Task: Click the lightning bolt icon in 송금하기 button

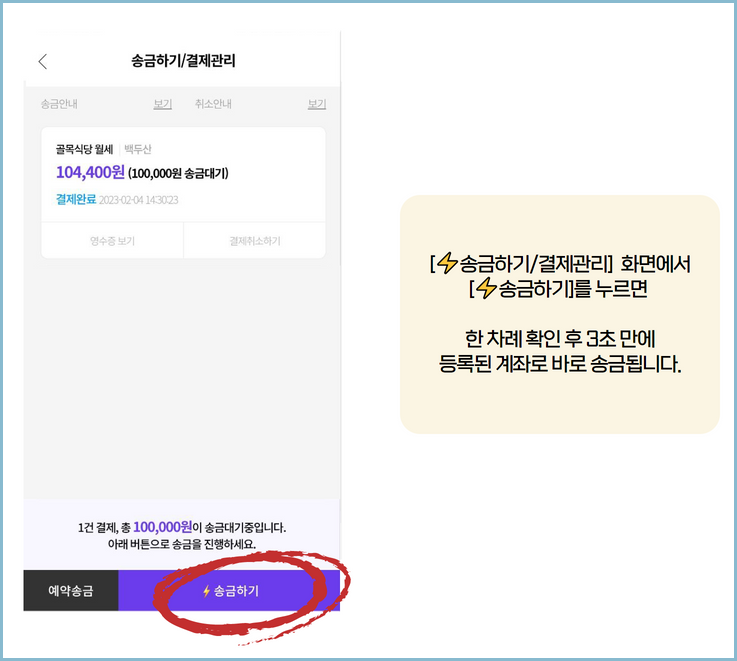Action: point(206,591)
